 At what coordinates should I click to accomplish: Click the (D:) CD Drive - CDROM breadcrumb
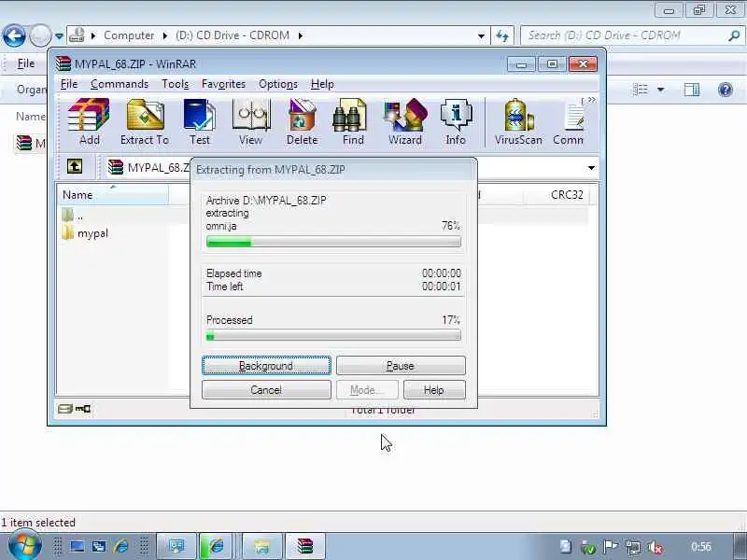click(x=232, y=35)
